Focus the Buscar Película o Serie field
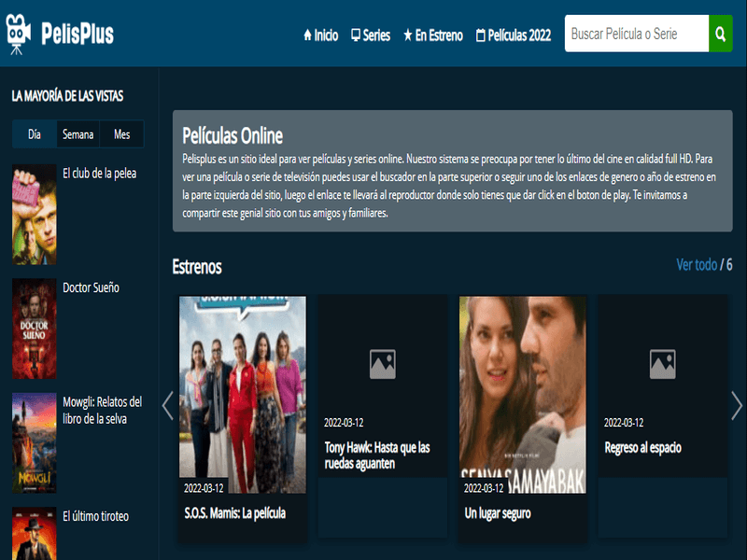 coord(637,34)
